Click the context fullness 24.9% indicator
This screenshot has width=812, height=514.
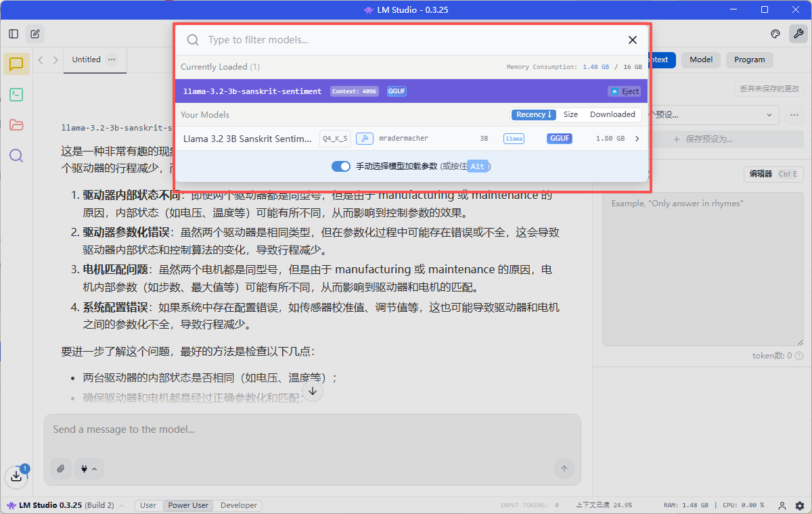pyautogui.click(x=604, y=505)
